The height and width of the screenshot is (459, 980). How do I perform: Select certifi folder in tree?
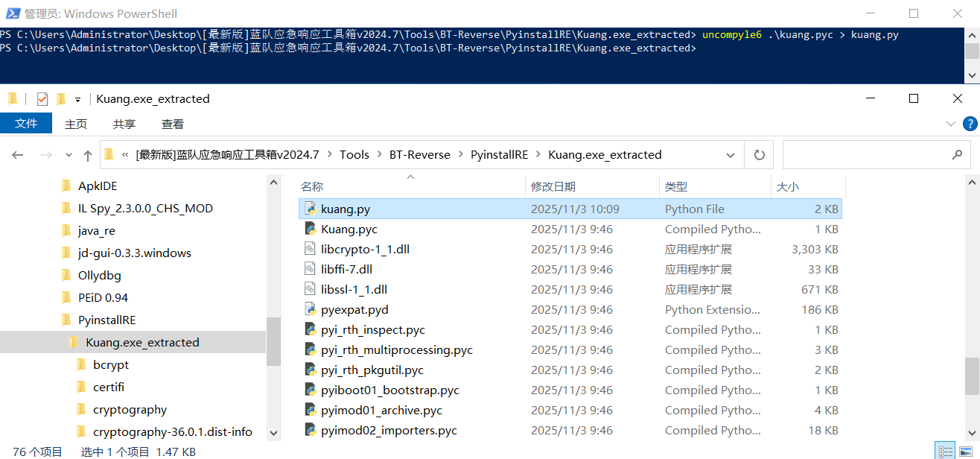coord(109,387)
